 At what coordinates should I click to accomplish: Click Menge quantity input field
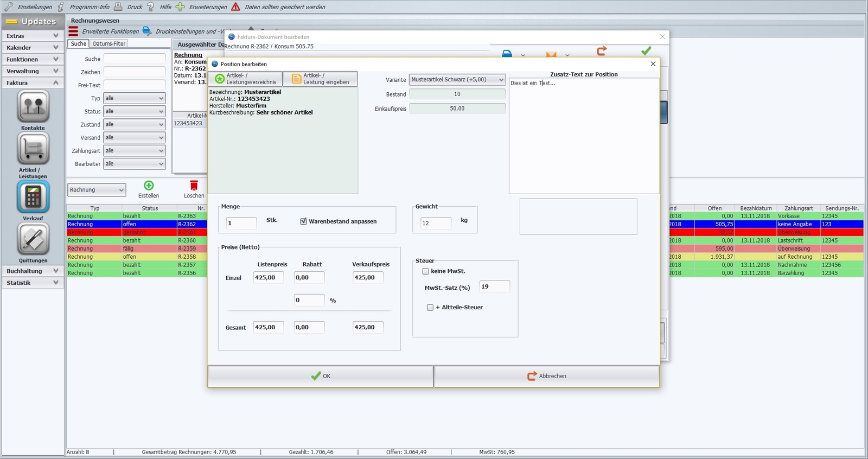[241, 223]
